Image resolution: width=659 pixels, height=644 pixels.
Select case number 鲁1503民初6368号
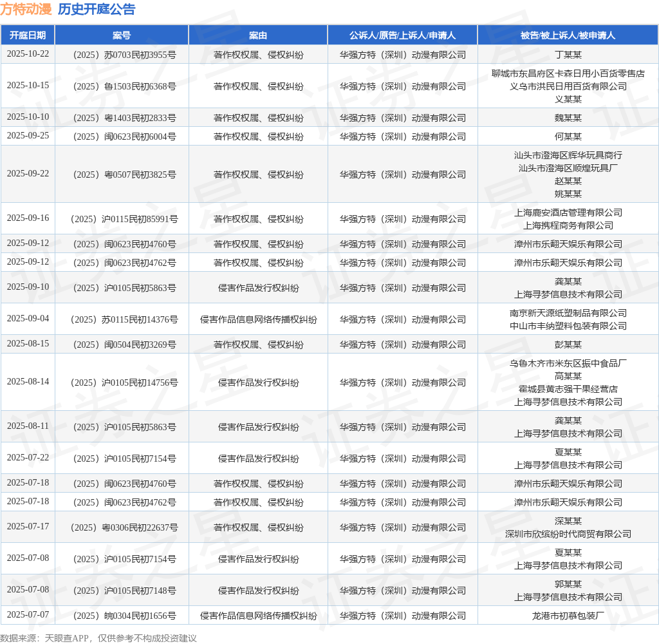point(124,86)
